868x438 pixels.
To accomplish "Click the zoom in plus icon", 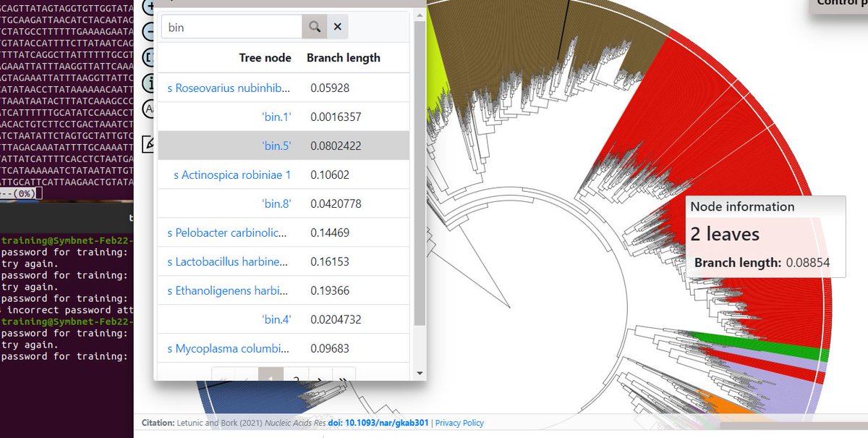I will point(148,7).
